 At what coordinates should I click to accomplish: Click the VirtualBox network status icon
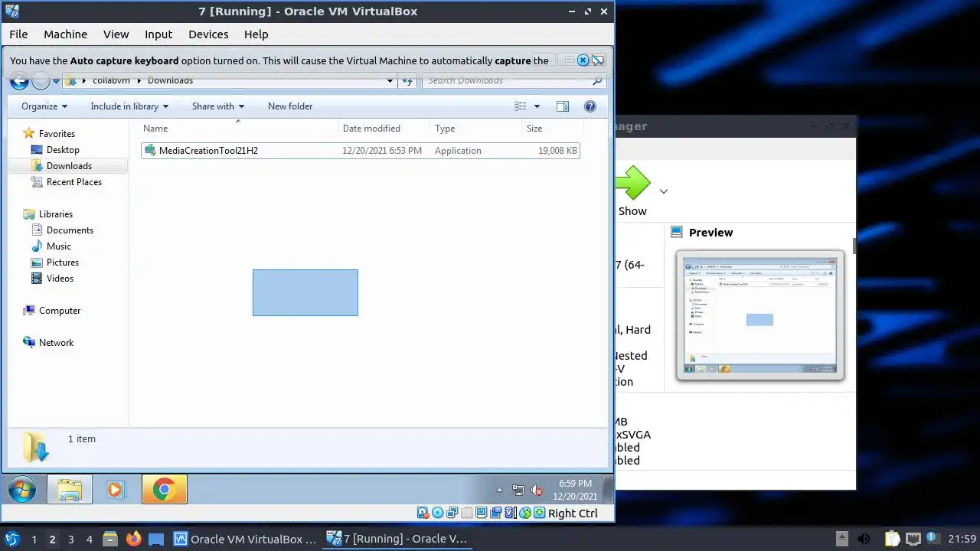pos(452,514)
